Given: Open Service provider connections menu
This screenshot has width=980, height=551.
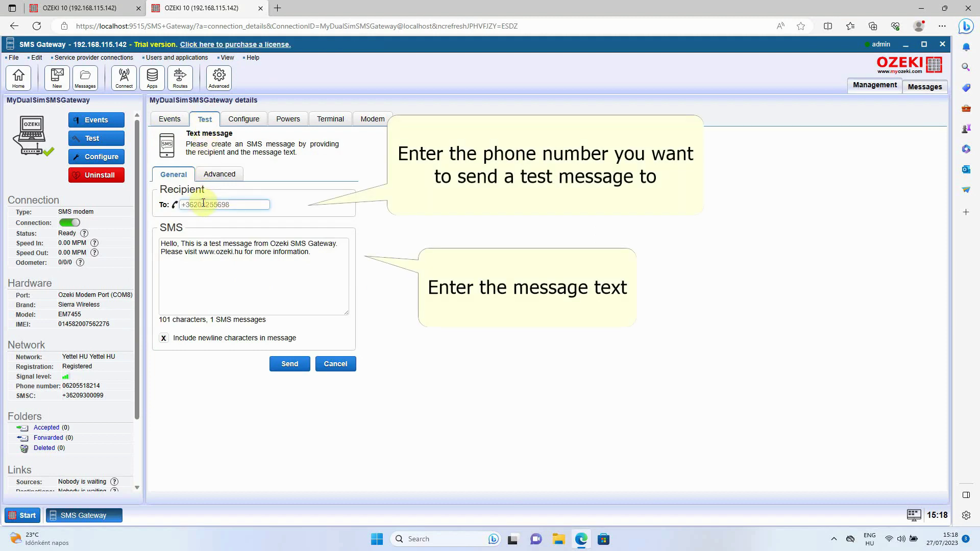Looking at the screenshot, I should point(93,58).
